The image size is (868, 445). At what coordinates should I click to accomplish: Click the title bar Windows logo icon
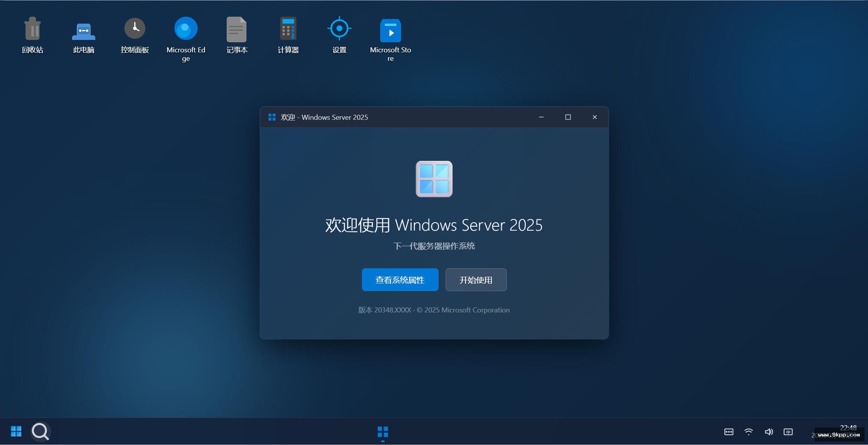point(272,117)
